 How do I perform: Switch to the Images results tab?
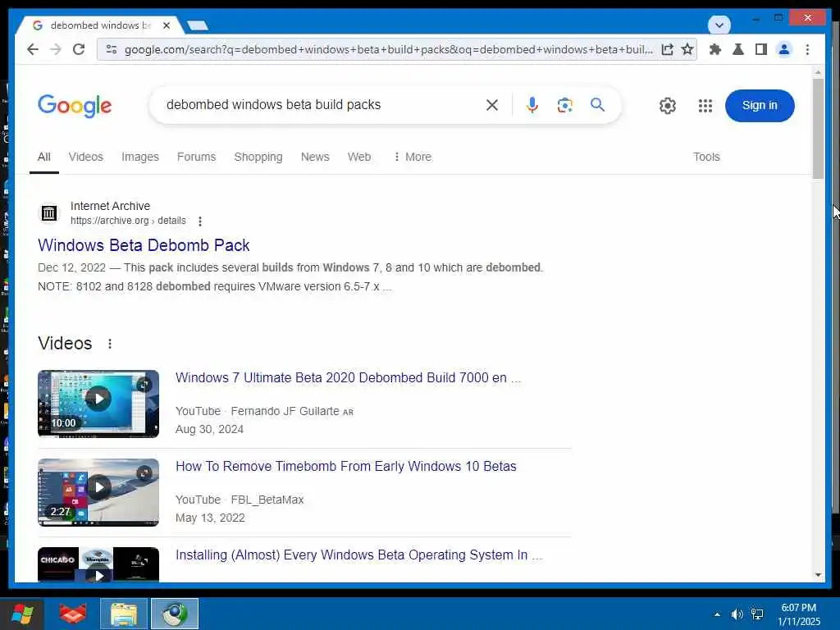(x=139, y=157)
